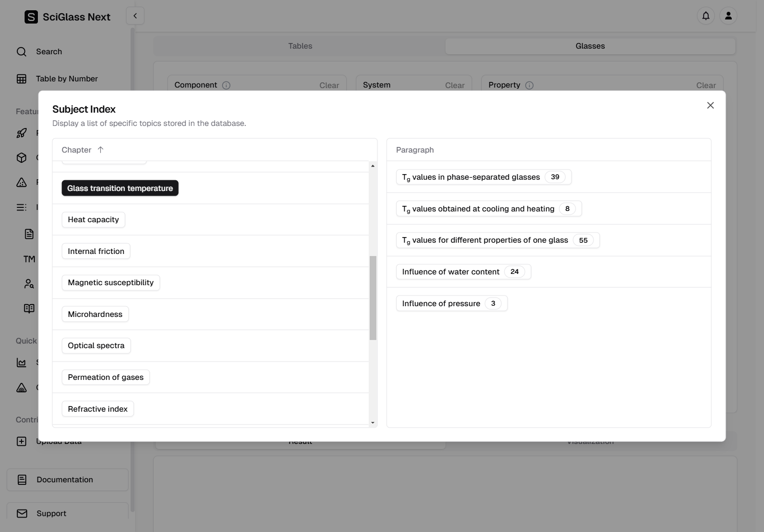Click the Table by Number grid icon
Image resolution: width=764 pixels, height=532 pixels.
click(22, 79)
